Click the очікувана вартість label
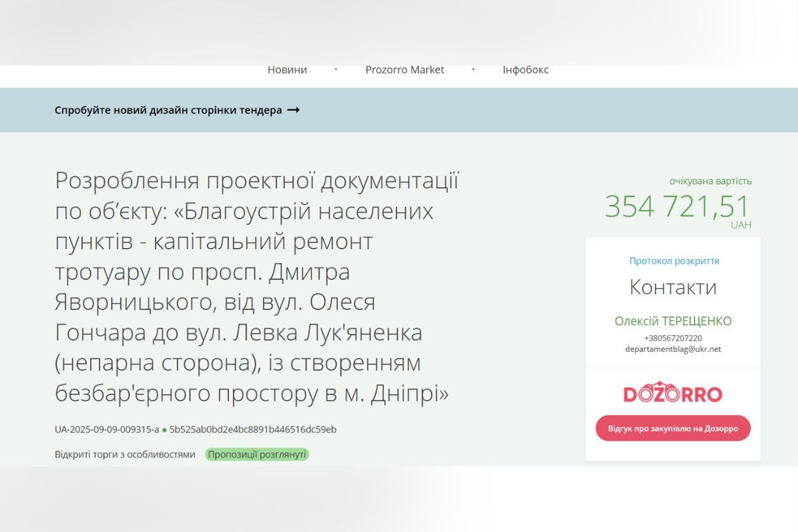The image size is (798, 532). (710, 181)
